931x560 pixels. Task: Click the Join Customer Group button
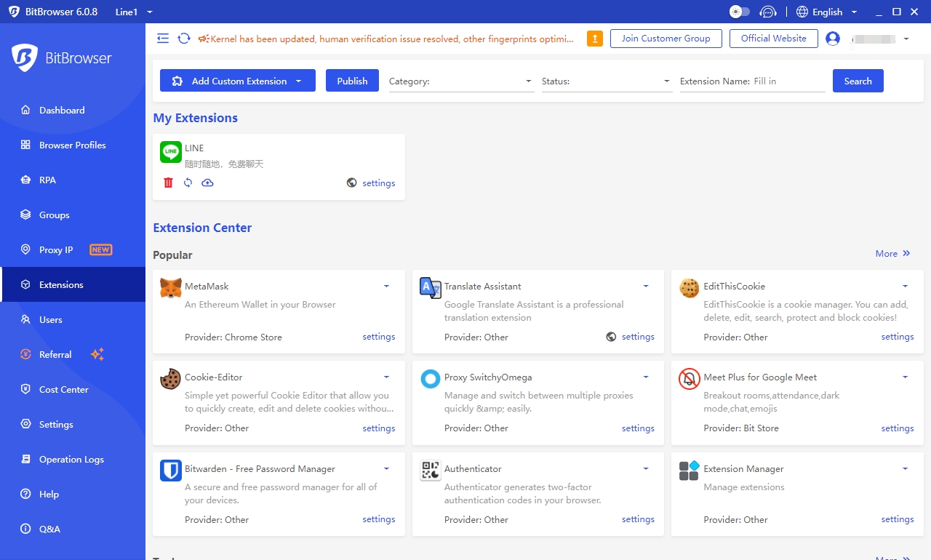tap(666, 39)
